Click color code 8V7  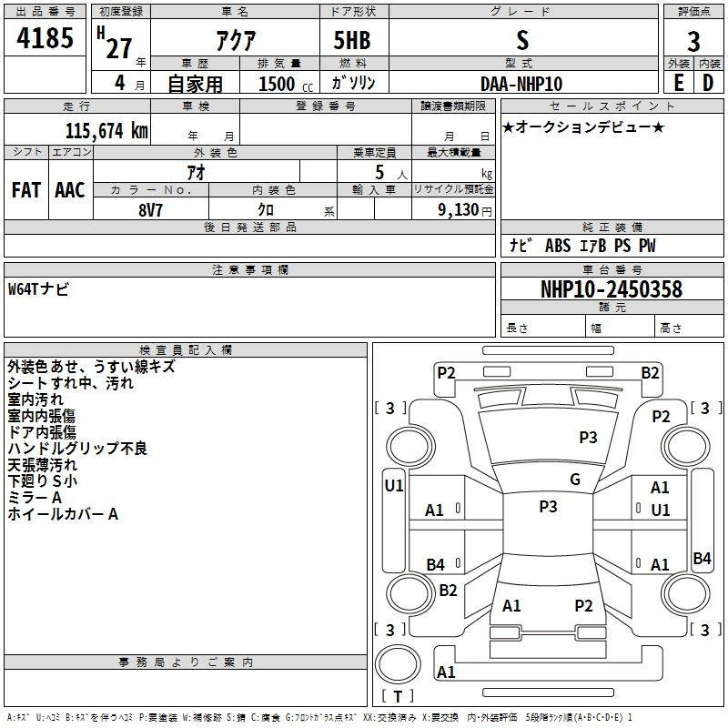pyautogui.click(x=150, y=208)
